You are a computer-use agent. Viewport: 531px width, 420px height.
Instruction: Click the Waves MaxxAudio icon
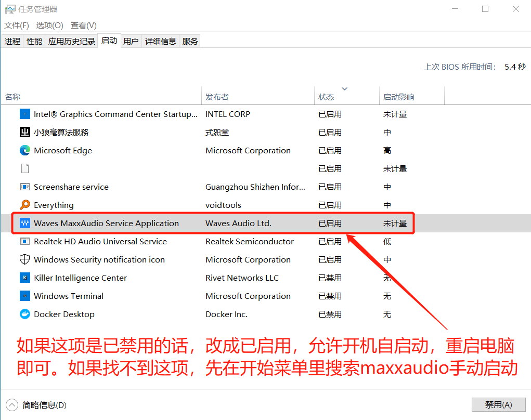pos(25,223)
